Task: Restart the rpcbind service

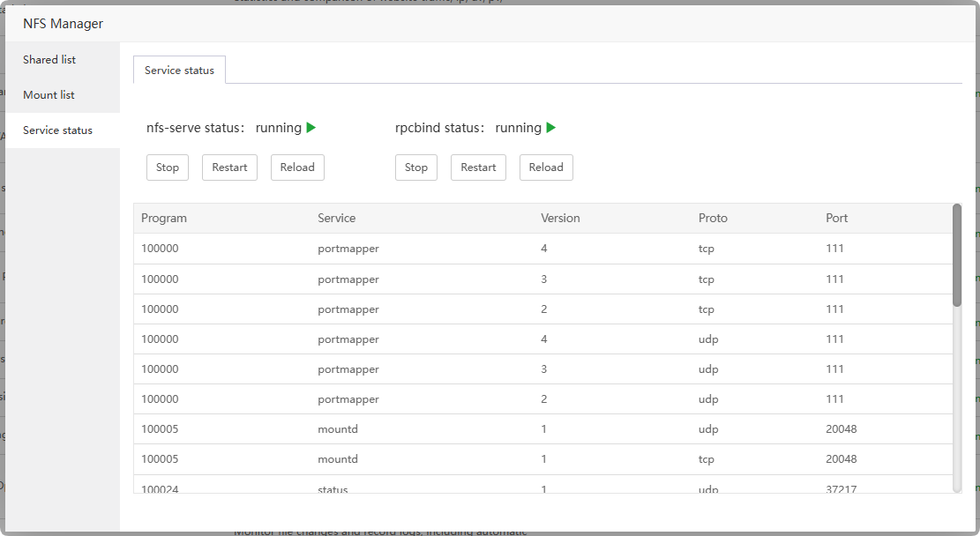Action: [x=478, y=167]
